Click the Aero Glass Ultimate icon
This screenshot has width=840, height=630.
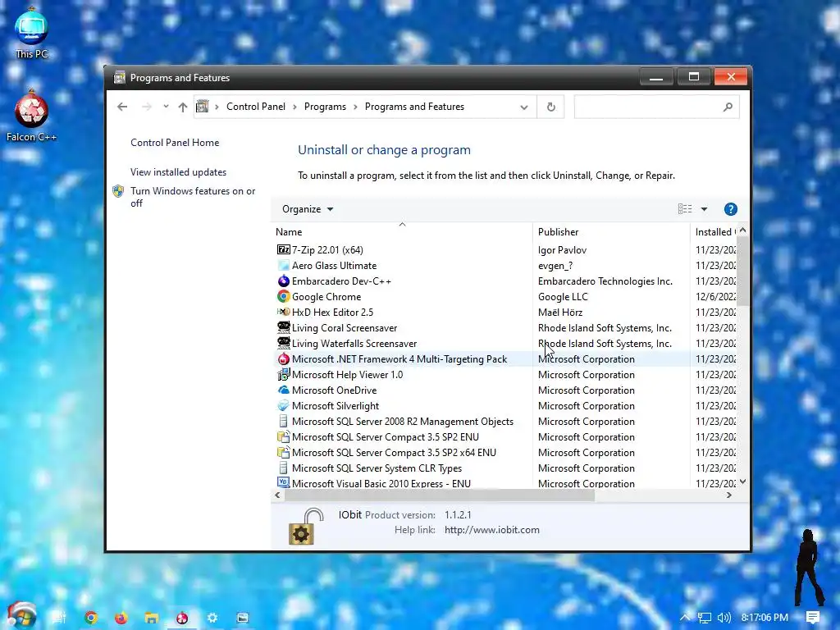tap(283, 265)
